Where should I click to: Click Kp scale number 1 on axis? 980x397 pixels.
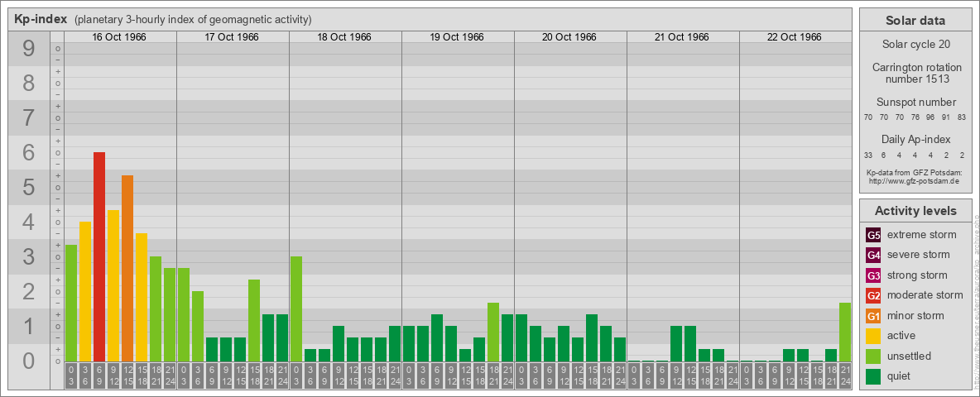click(29, 327)
